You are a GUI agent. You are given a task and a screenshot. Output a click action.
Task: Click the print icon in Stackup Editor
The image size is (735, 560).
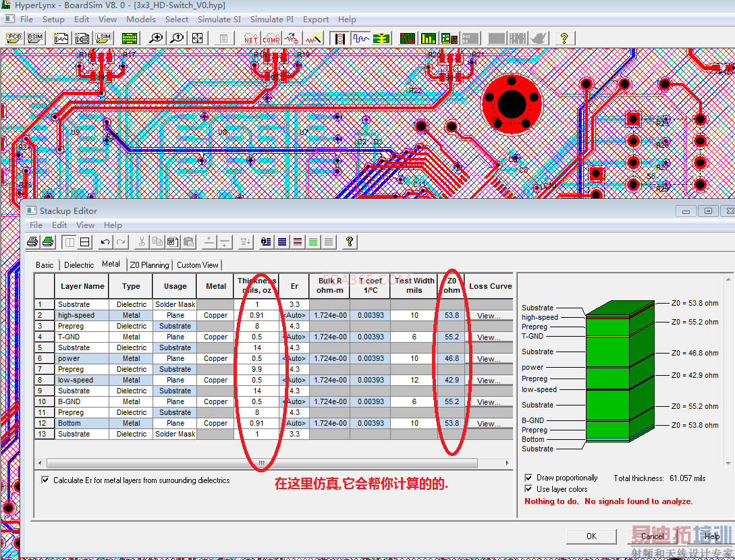coord(32,242)
